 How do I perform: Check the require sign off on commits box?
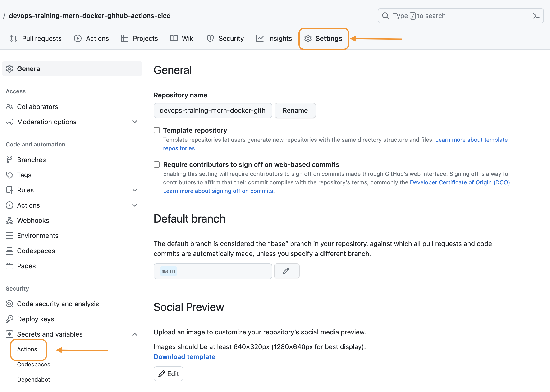pos(157,165)
